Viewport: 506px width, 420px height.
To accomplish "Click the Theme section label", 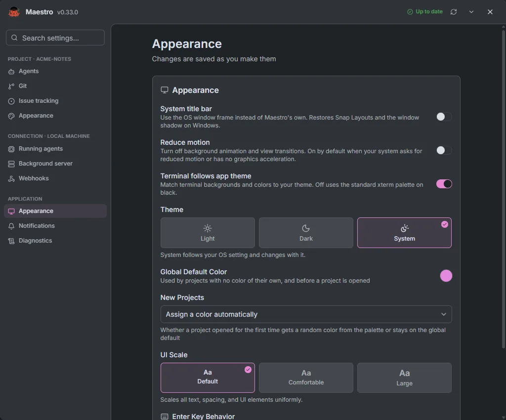I will [171, 210].
